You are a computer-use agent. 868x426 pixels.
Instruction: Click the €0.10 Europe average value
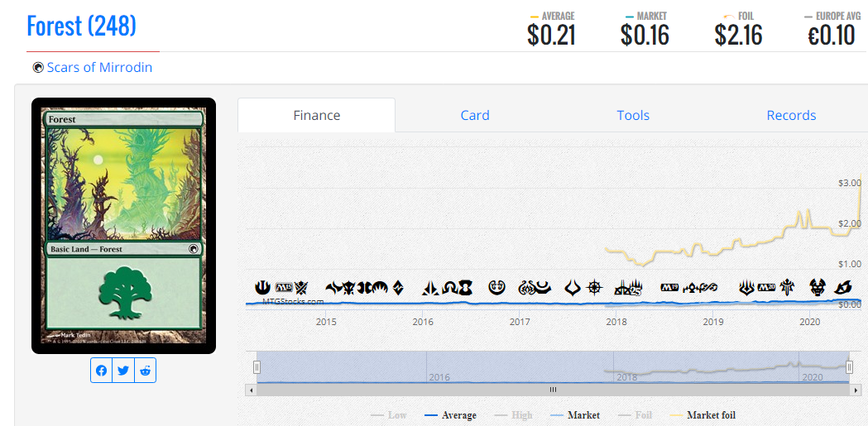(x=832, y=36)
